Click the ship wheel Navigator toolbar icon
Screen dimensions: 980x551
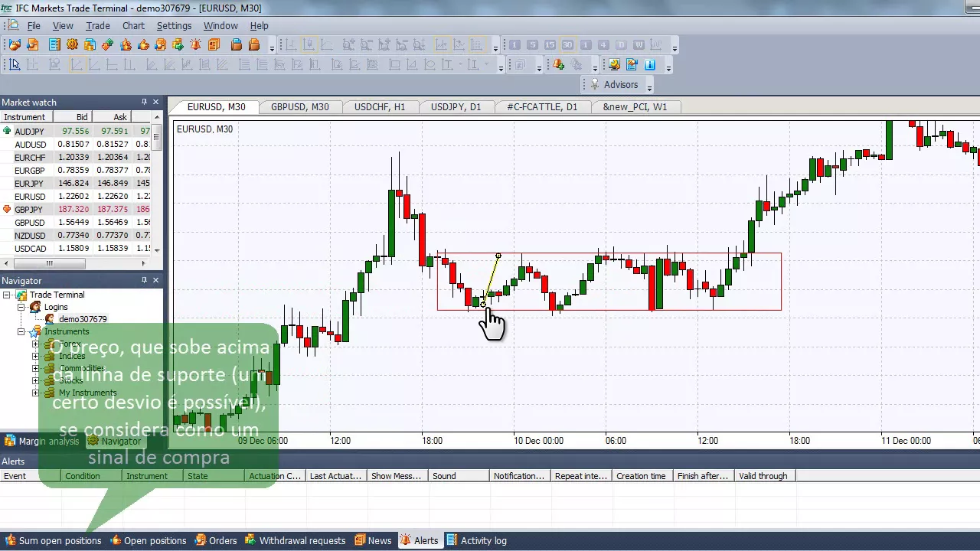pos(72,45)
